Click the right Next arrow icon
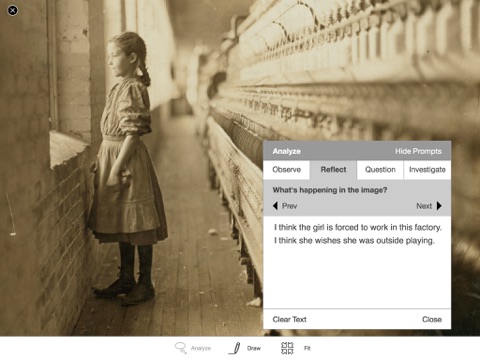This screenshot has width=480, height=360. point(439,206)
